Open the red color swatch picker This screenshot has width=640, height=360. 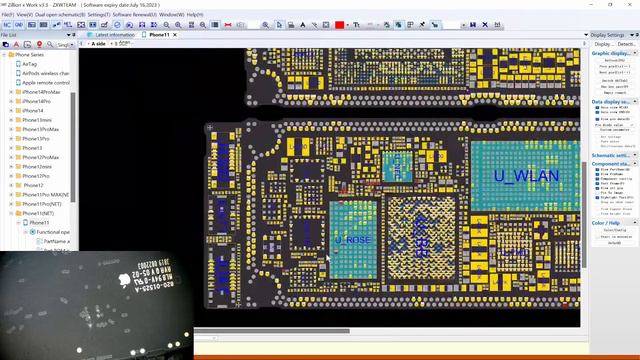(339, 25)
